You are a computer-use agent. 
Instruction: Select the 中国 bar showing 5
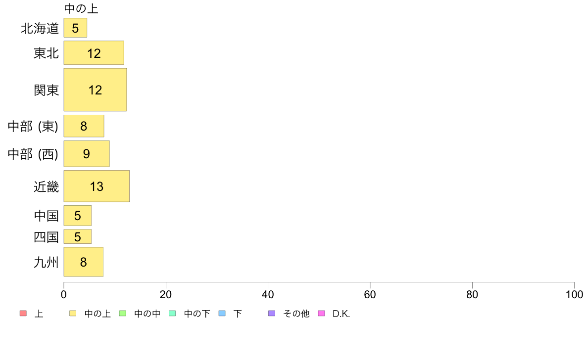point(78,216)
